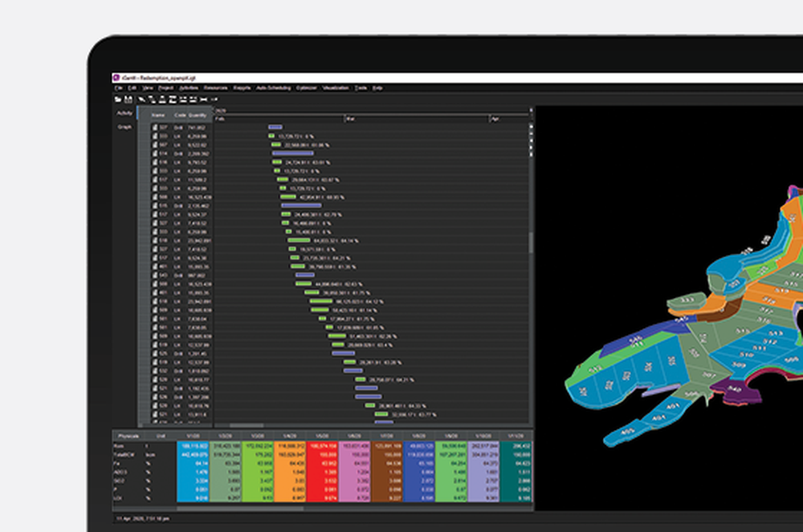Click the lavender period column

click(x=483, y=472)
